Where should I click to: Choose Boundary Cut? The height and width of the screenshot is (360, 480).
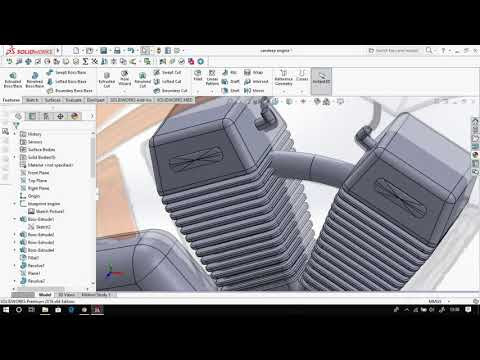click(171, 90)
